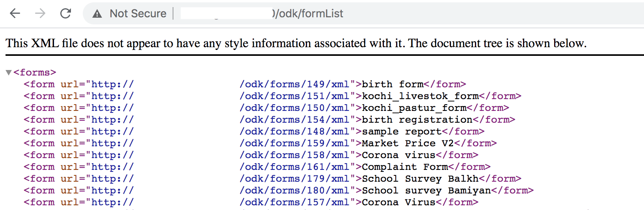Select the text Corona virus for form 158
This screenshot has width=644, height=210.
pos(399,155)
